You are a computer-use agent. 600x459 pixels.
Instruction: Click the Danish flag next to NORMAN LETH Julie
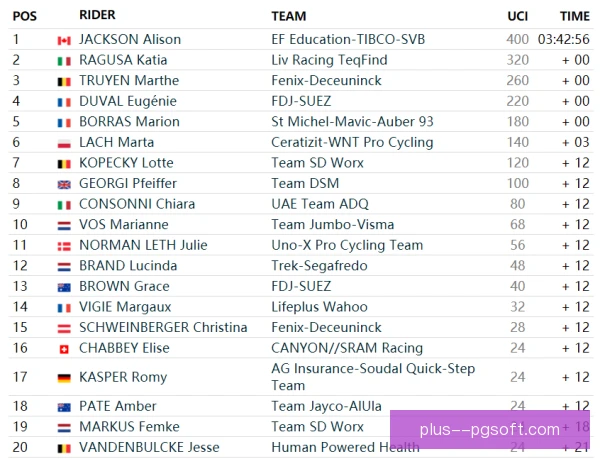click(x=64, y=247)
